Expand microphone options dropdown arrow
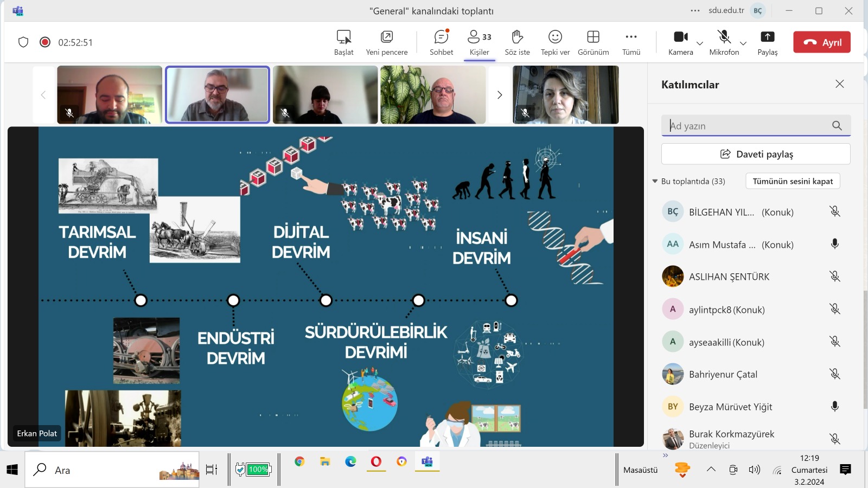The width and height of the screenshot is (868, 488). point(743,43)
